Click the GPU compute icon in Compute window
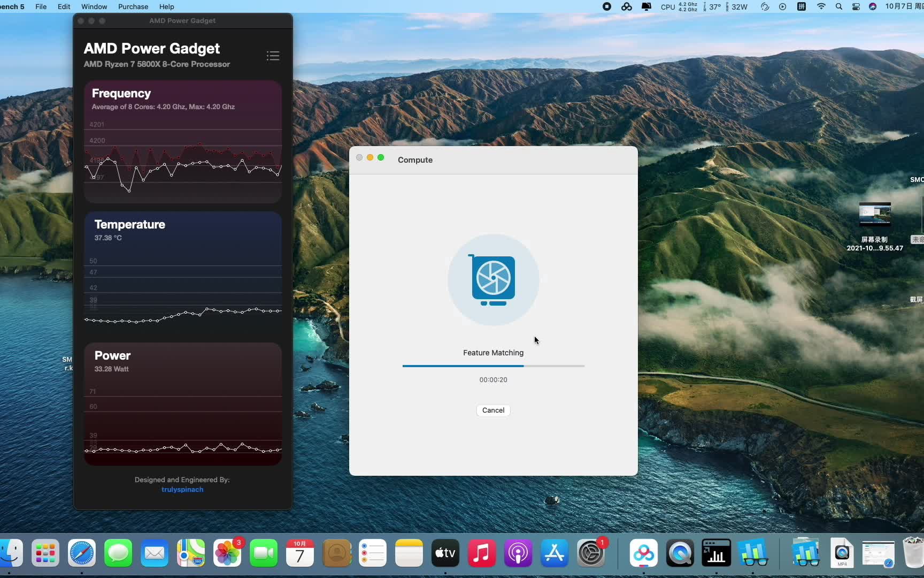This screenshot has width=924, height=578. click(493, 279)
